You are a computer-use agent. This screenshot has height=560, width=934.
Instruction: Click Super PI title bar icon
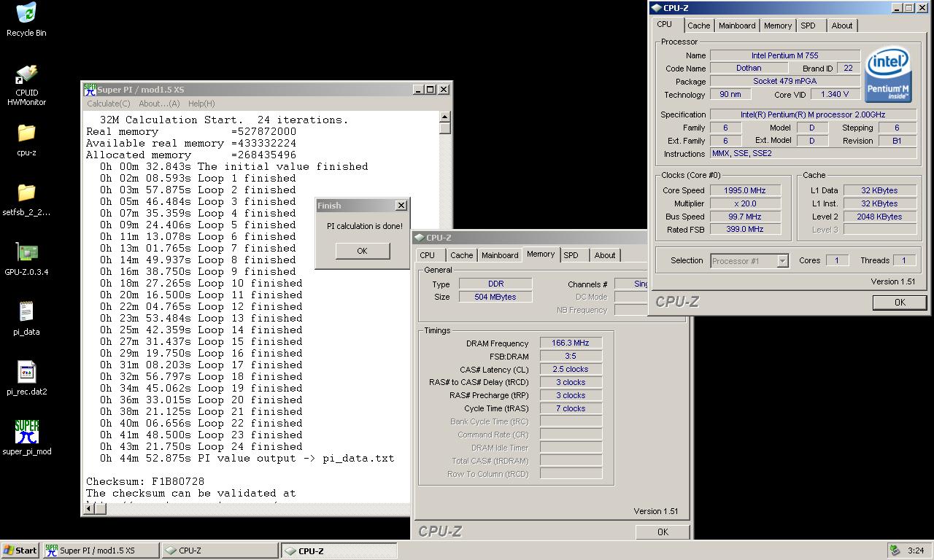tap(90, 89)
